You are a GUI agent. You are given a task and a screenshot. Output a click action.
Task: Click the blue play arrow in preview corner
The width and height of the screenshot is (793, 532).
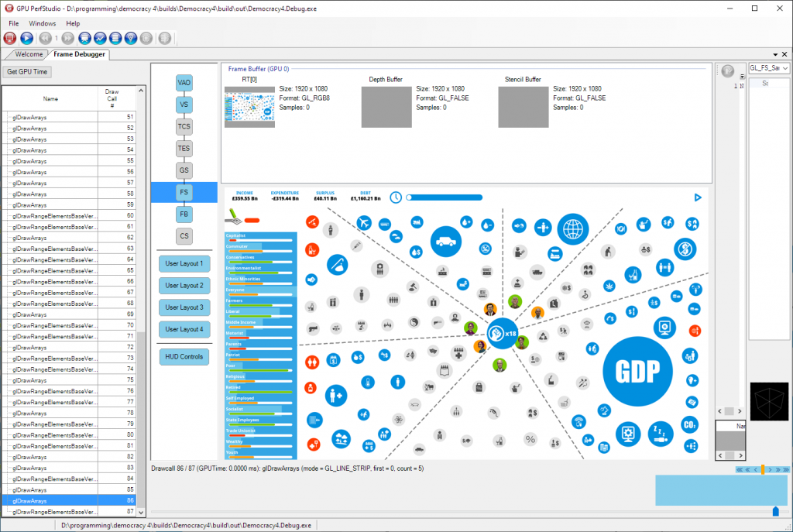(698, 197)
